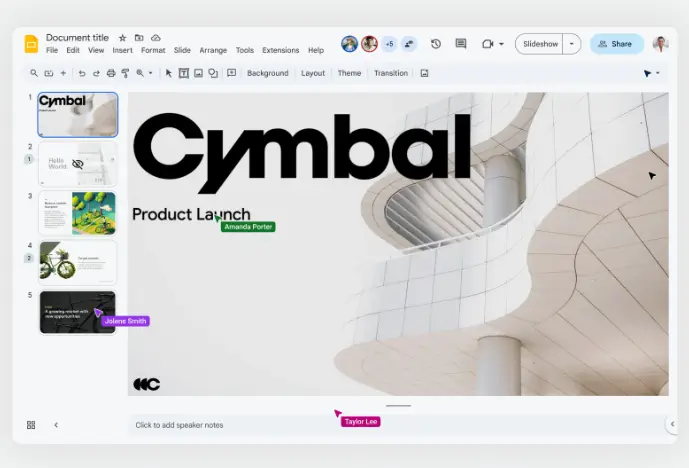
Task: Click the Background button
Action: pyautogui.click(x=268, y=73)
